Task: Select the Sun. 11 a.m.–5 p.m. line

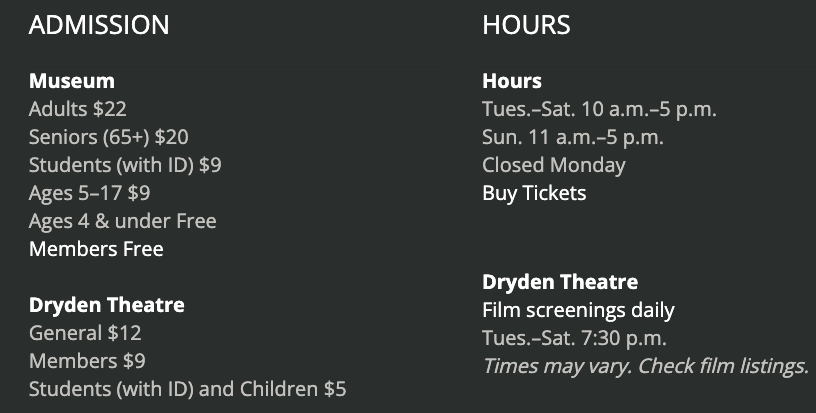Action: (573, 137)
